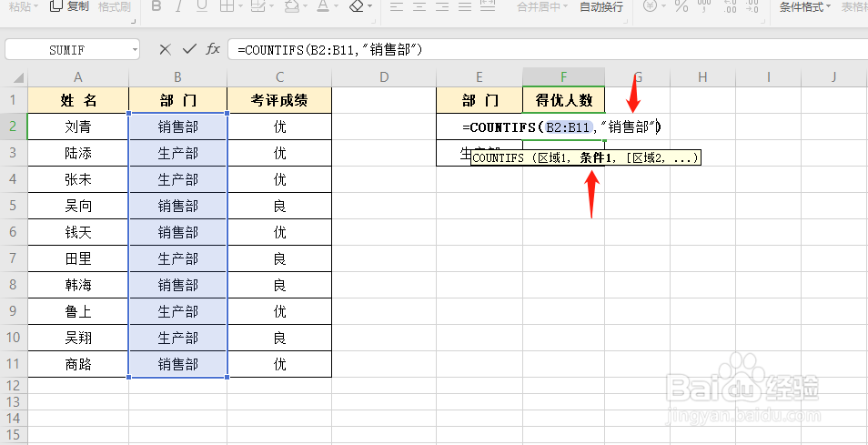Select row 5 header
The height and width of the screenshot is (445, 868).
coord(14,206)
